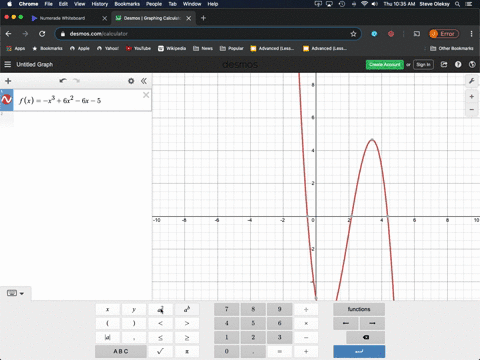Move cursor right with arrow key
The height and width of the screenshot is (360, 480).
pos(372,323)
